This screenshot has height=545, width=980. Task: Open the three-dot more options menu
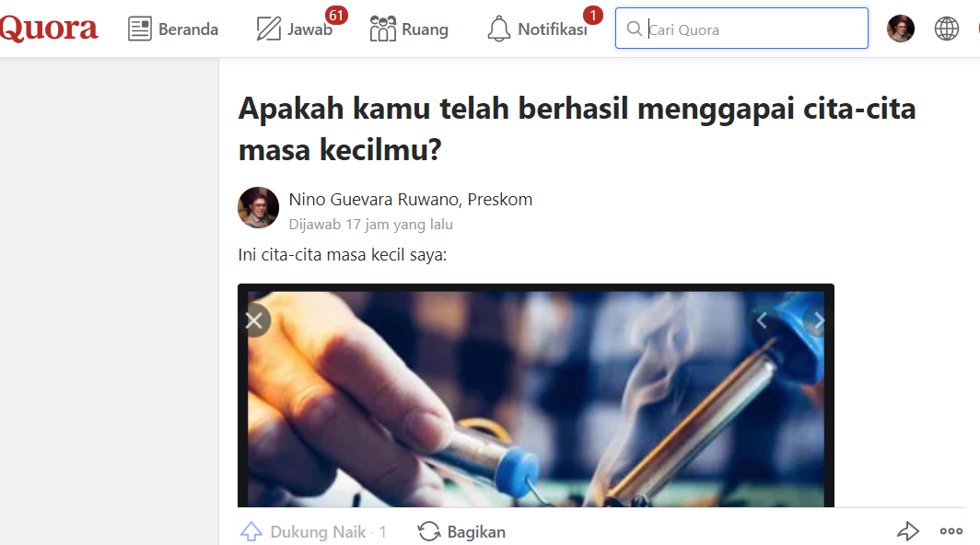(951, 531)
